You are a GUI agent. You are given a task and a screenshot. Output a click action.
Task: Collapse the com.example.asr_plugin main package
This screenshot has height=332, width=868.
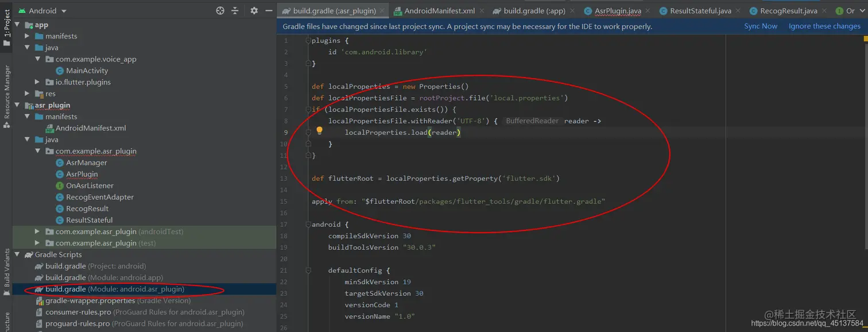tap(37, 151)
